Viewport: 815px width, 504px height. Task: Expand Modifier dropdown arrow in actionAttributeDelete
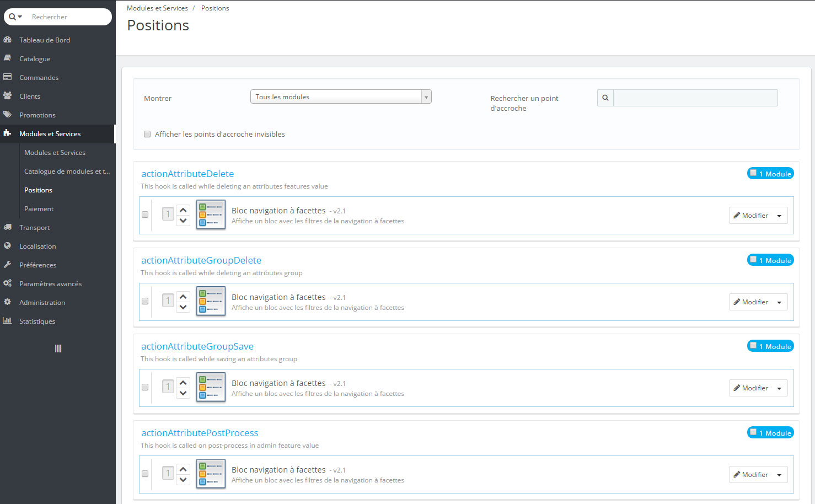click(x=779, y=216)
